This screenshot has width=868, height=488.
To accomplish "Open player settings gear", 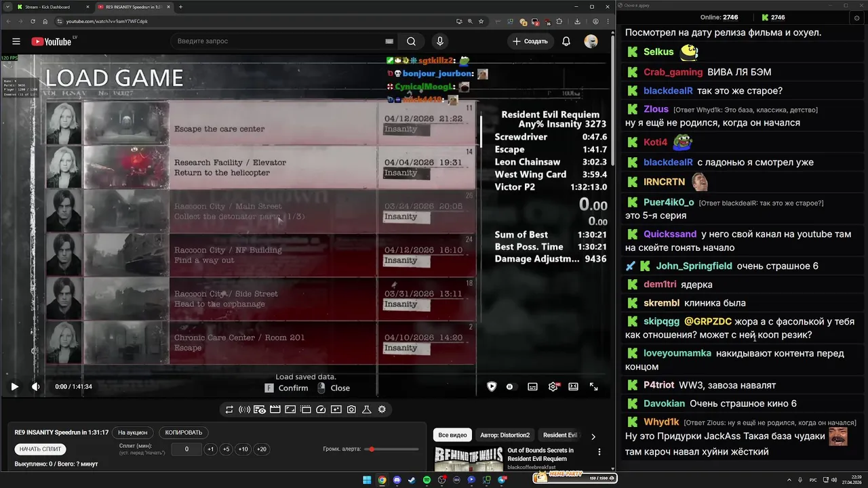I will (553, 387).
